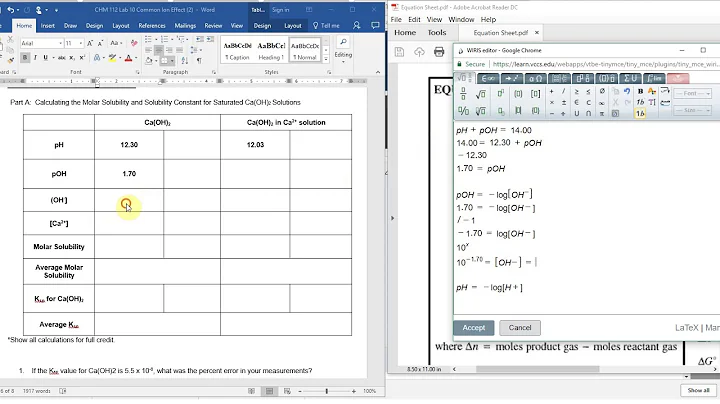Expand the Styles gallery
Viewport: 720px width, 404px height.
(326, 59)
